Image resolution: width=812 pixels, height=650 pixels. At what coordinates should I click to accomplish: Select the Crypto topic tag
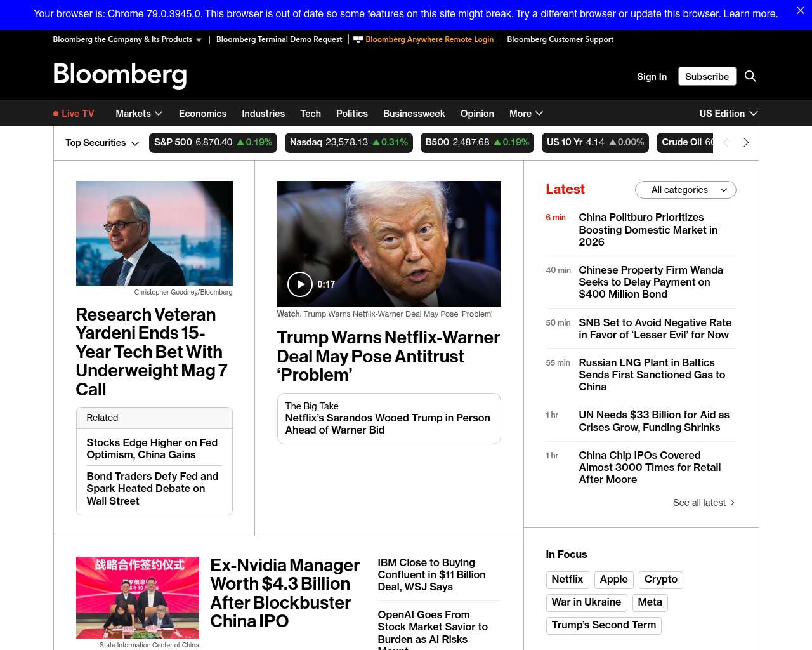(x=660, y=580)
